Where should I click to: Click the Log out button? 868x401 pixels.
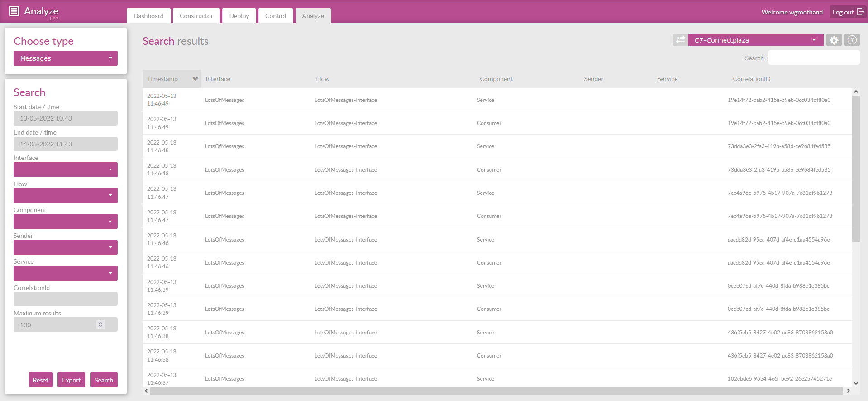(x=848, y=12)
